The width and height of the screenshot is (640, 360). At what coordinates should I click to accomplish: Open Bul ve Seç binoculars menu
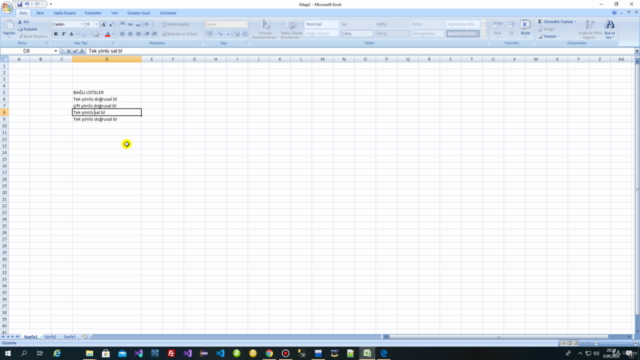coord(610,29)
